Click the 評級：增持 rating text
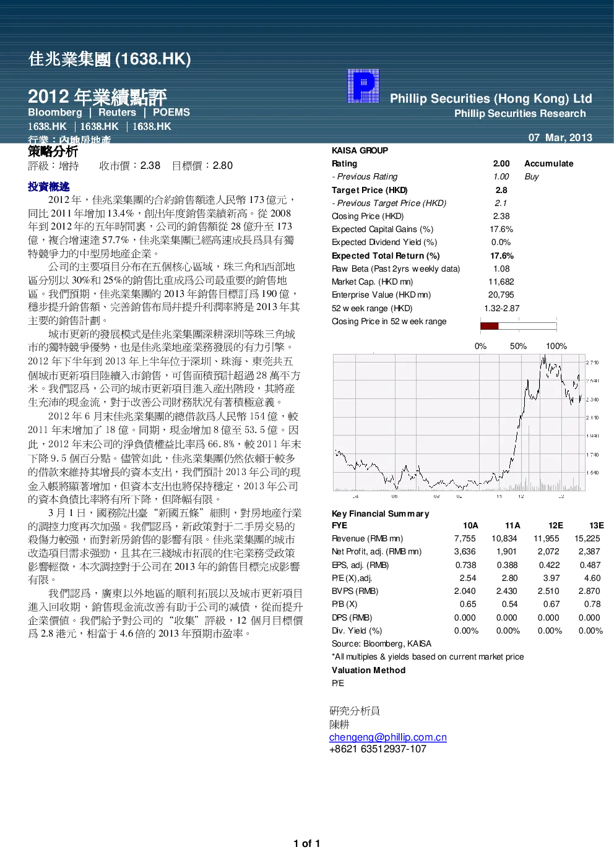The height and width of the screenshot is (868, 614). coord(53,166)
